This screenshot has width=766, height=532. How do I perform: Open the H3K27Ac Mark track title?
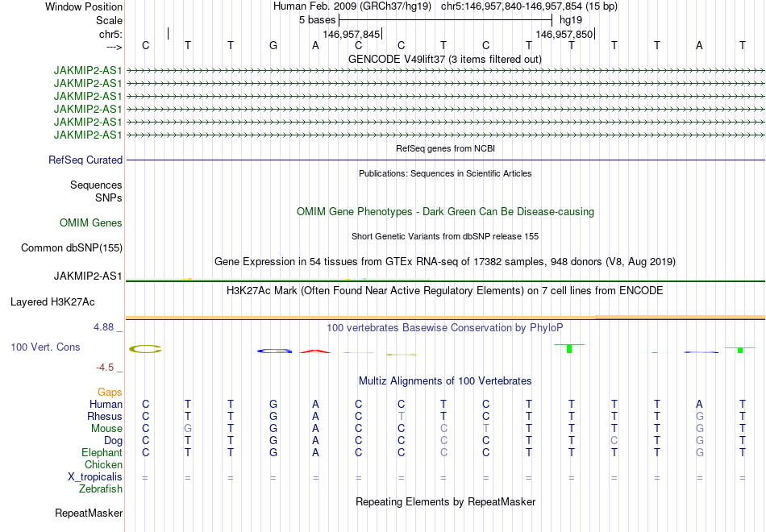445,291
